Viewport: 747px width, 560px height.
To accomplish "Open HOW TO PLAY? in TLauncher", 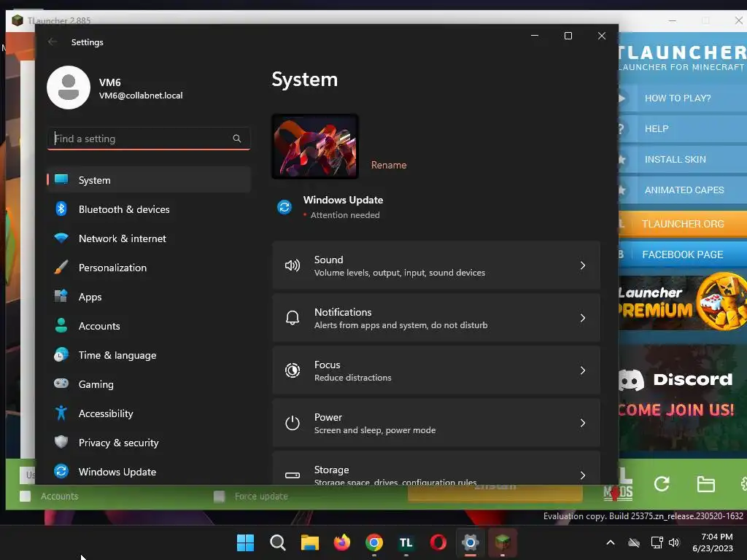I will pos(682,98).
